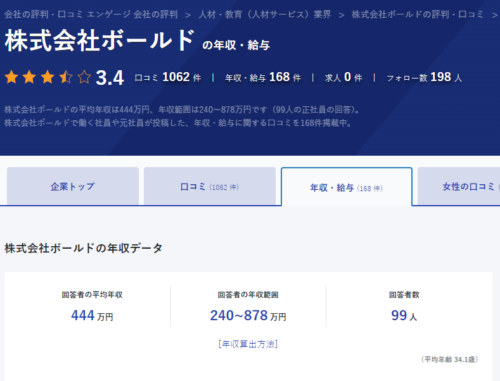Click the 株式会社ボールド company title
The width and height of the screenshot is (500, 381).
coord(99,41)
